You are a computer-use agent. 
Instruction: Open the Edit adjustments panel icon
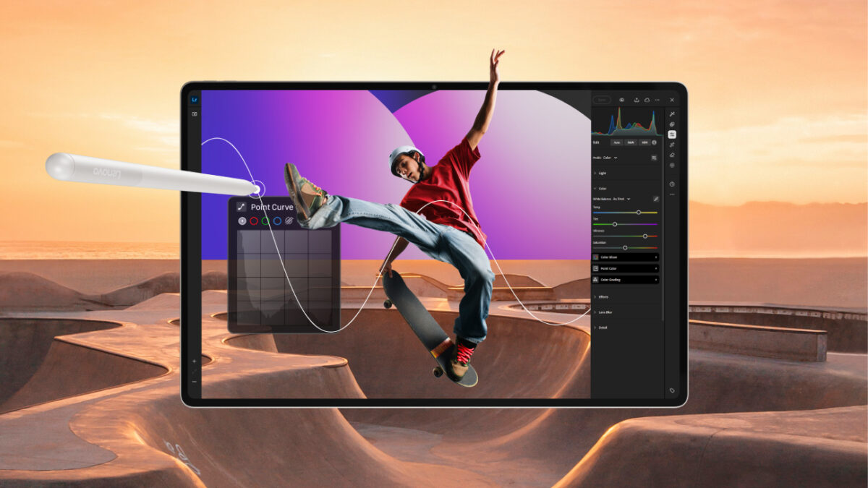click(672, 134)
